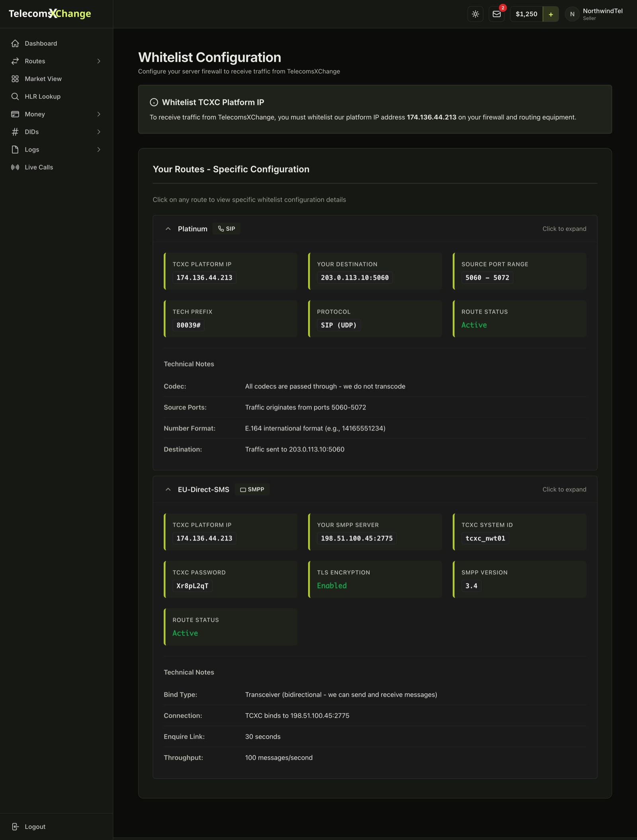637x840 pixels.
Task: Click the message icon in SMPP badge
Action: click(243, 489)
